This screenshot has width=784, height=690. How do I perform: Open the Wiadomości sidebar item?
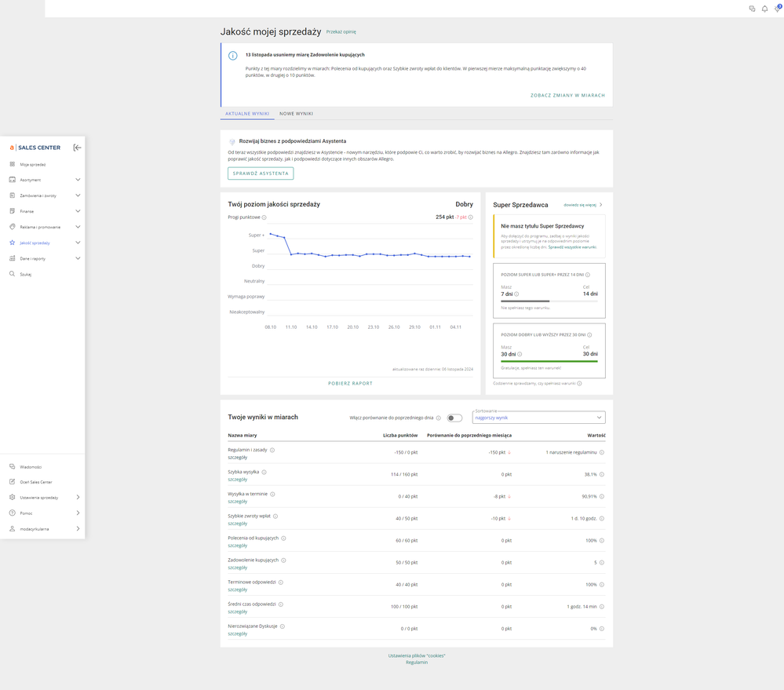pos(31,467)
